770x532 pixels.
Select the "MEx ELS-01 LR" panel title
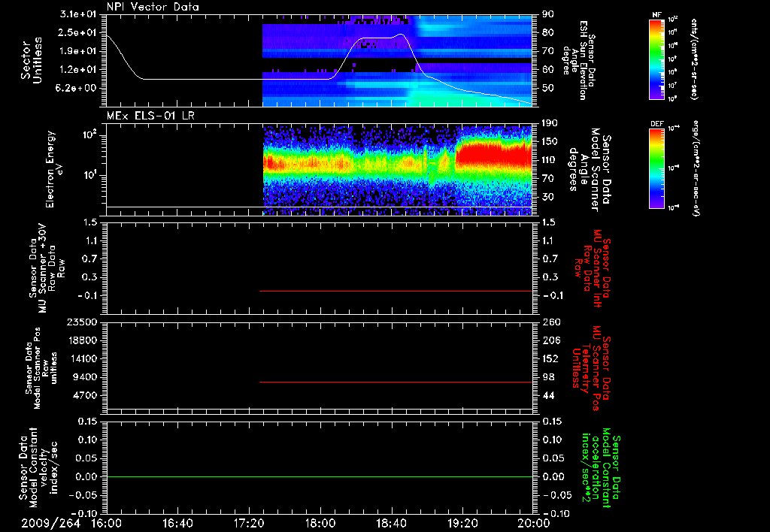point(150,116)
